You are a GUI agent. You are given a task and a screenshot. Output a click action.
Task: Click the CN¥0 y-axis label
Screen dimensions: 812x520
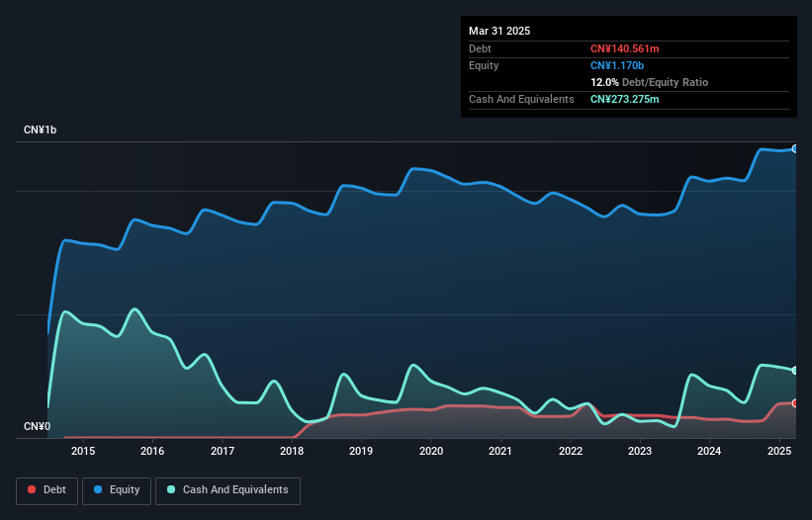pos(38,426)
